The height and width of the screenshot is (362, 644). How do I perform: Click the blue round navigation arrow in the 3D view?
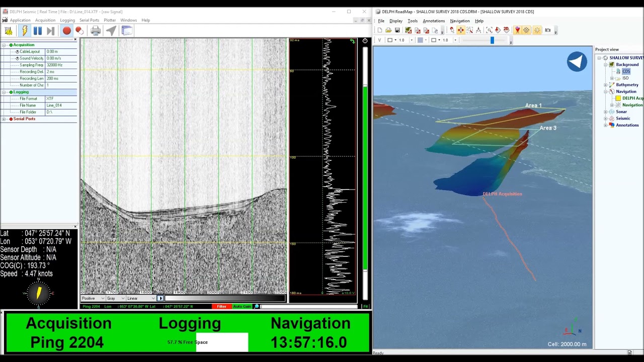pos(577,62)
